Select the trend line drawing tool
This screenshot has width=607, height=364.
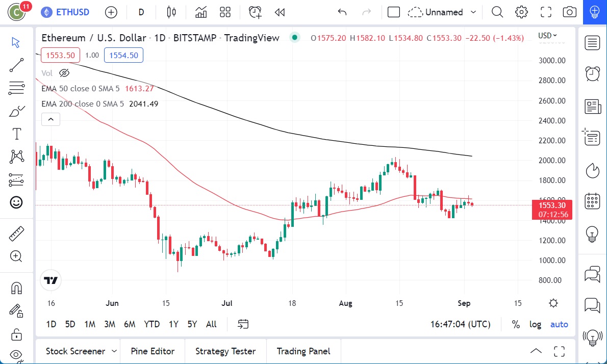click(16, 65)
